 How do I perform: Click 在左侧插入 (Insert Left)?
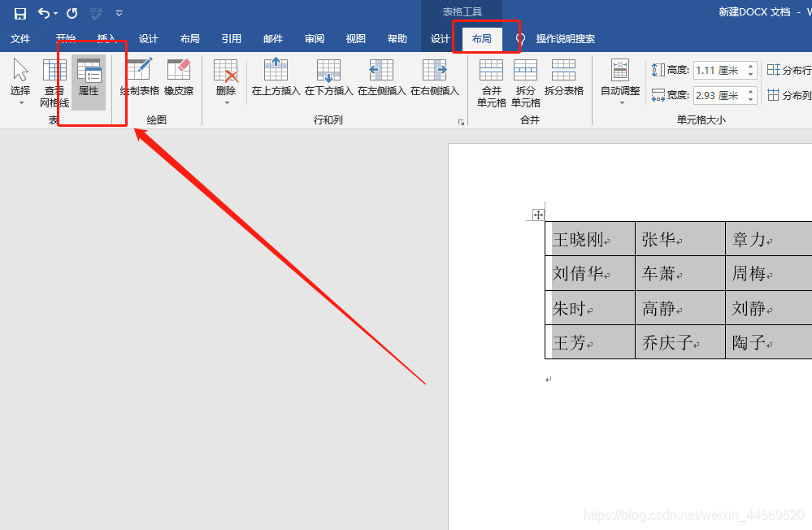coord(382,78)
